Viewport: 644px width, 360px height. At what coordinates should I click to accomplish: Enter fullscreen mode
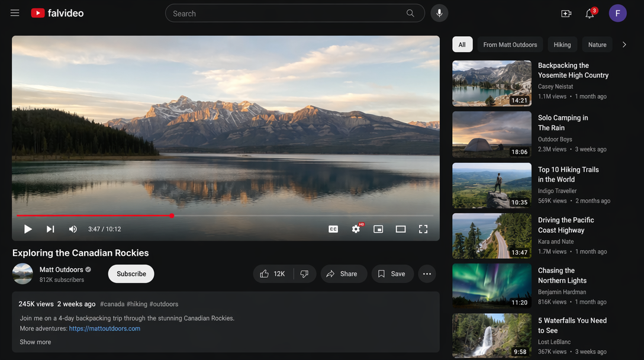[423, 229]
